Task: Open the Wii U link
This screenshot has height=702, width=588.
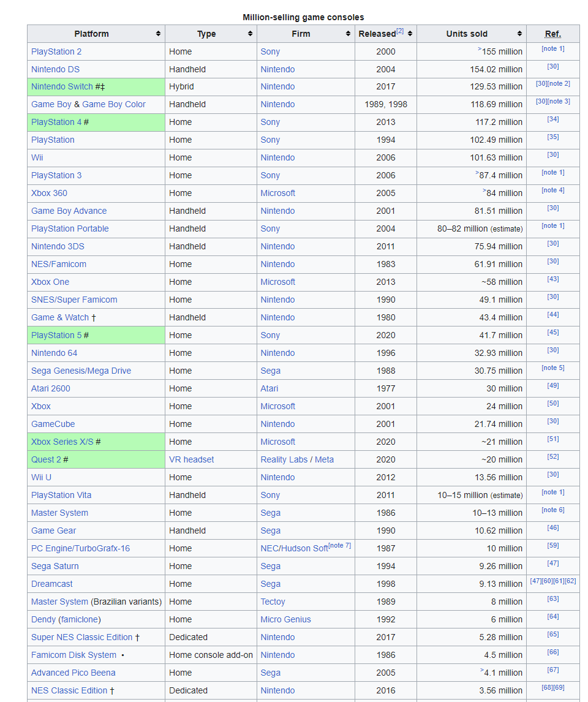Action: [x=41, y=477]
